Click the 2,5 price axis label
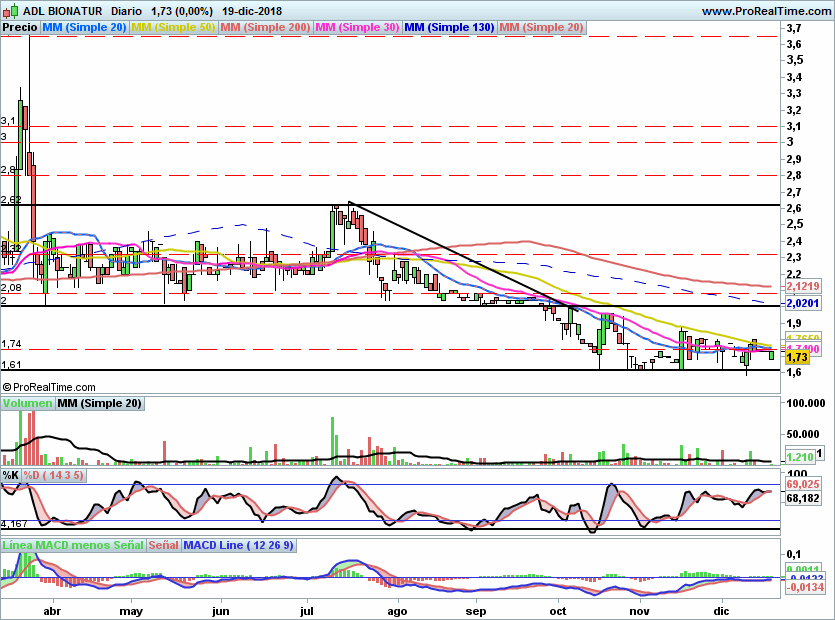Image resolution: width=835 pixels, height=620 pixels. point(795,224)
